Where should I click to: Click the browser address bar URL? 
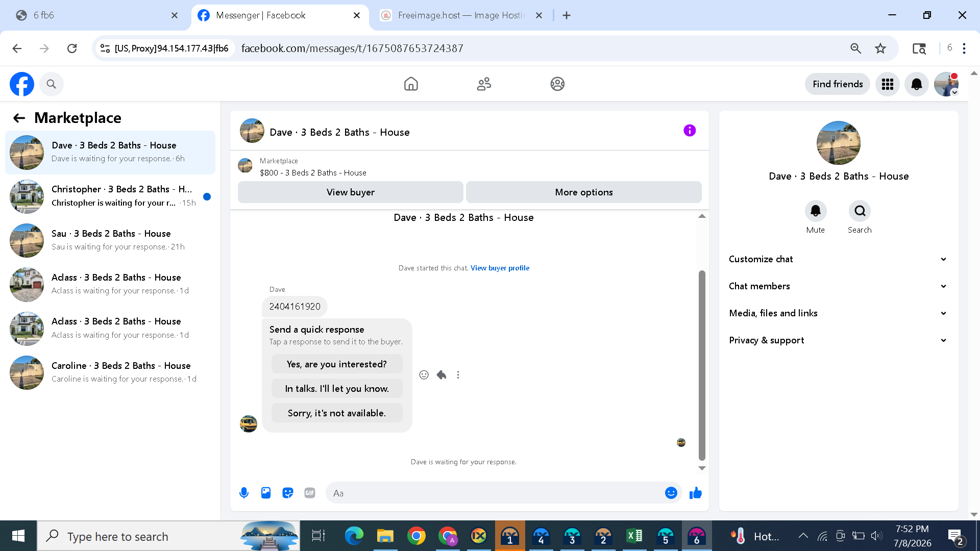352,48
